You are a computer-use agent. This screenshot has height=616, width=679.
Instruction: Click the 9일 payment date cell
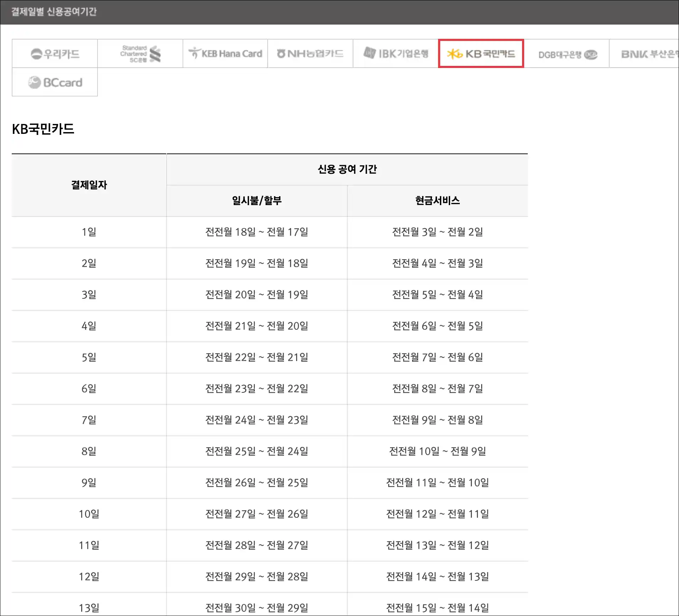click(x=89, y=483)
